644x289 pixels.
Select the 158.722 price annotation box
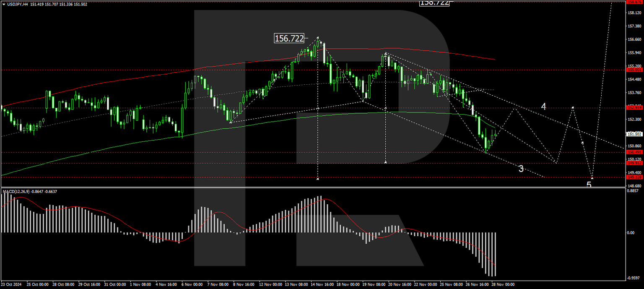434,3
